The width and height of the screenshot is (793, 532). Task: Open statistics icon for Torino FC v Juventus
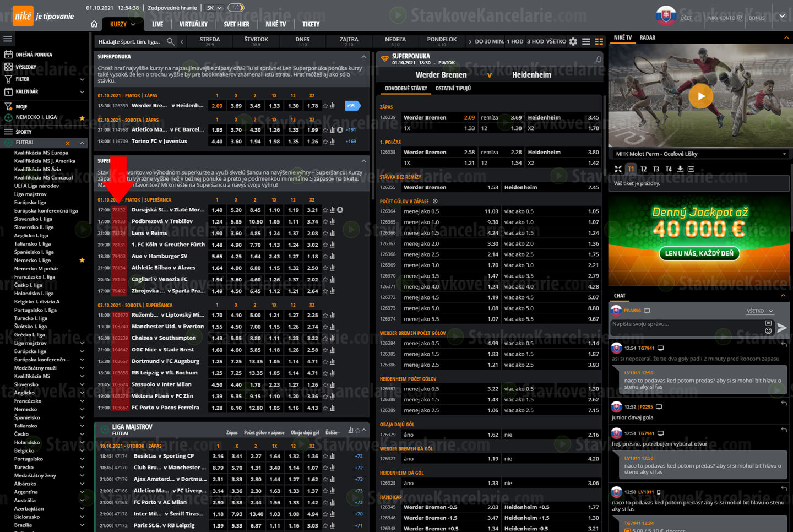332,142
